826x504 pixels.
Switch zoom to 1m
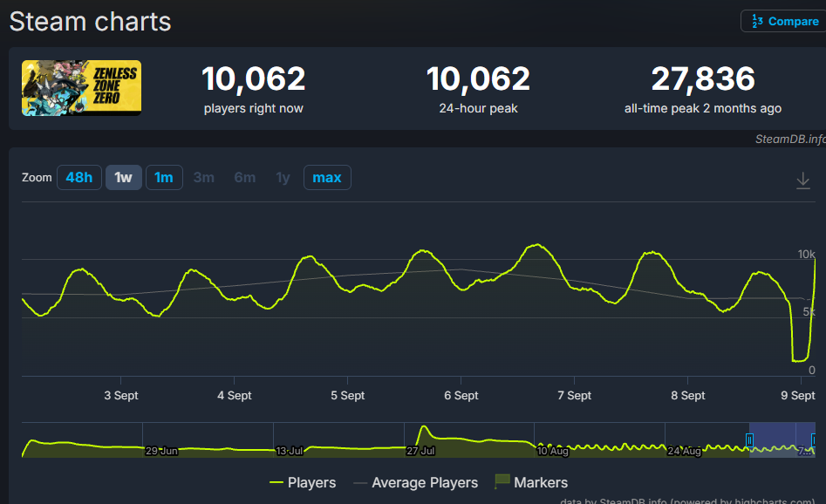coord(164,178)
